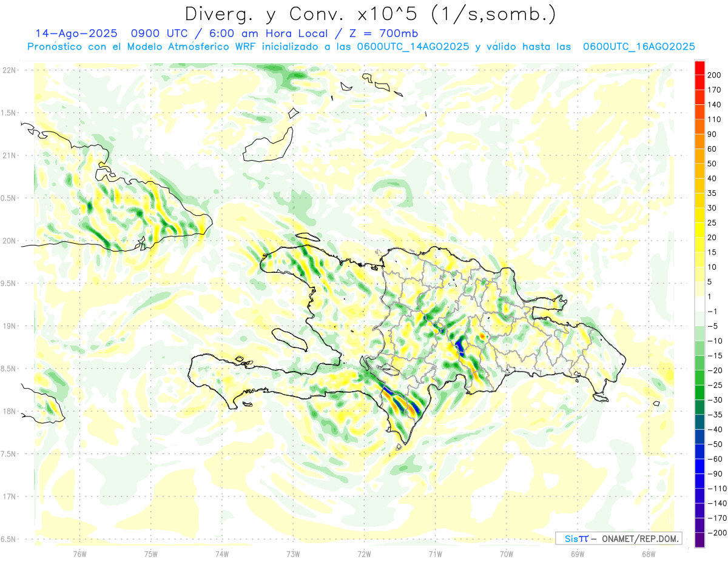The image size is (728, 562).
Task: Select the '-5' colorbar value
Action: [x=713, y=326]
